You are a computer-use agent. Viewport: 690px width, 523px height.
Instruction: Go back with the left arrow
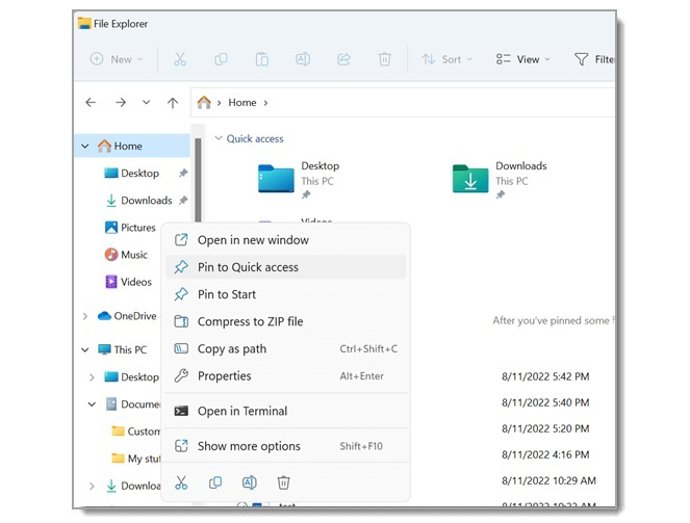pos(91,103)
